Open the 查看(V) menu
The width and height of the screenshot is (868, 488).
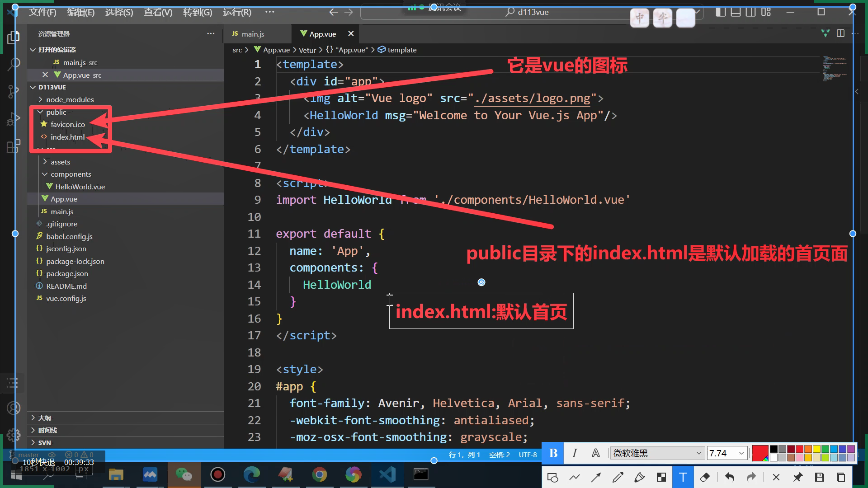point(158,12)
